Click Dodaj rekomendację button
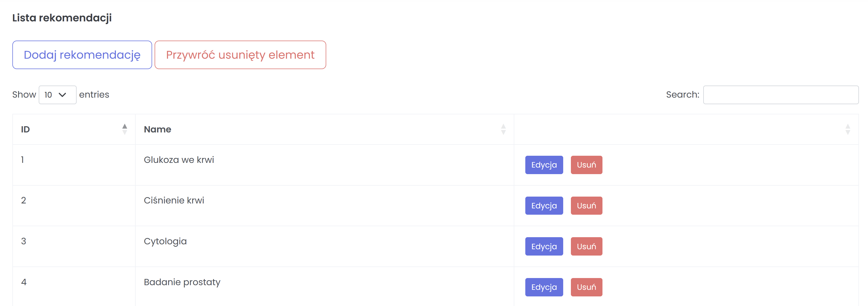868x306 pixels. (82, 55)
